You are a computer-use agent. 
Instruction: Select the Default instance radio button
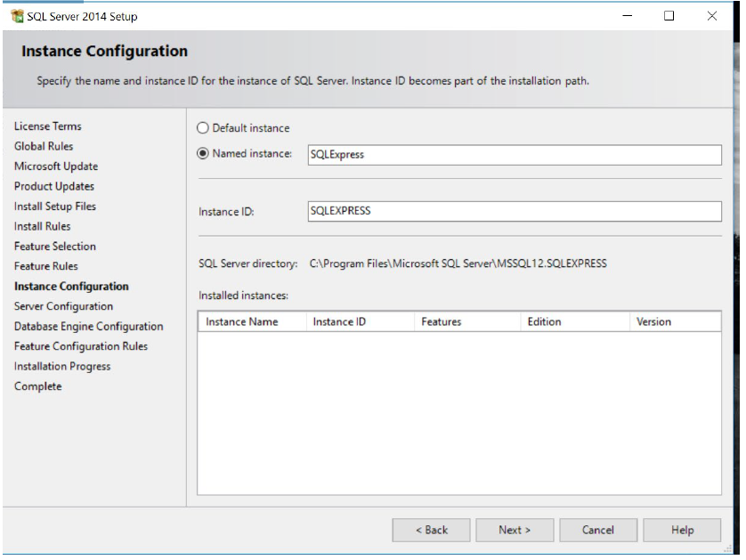(203, 128)
